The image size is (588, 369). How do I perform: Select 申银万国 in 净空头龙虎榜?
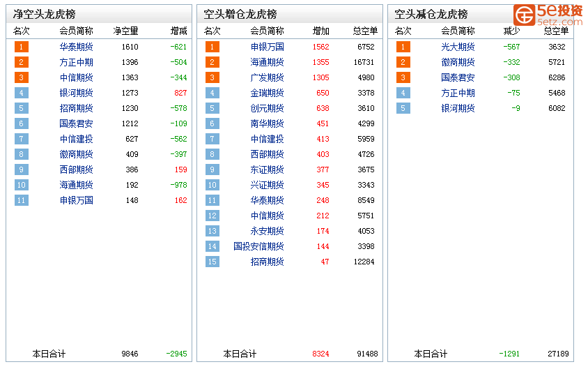click(x=76, y=200)
